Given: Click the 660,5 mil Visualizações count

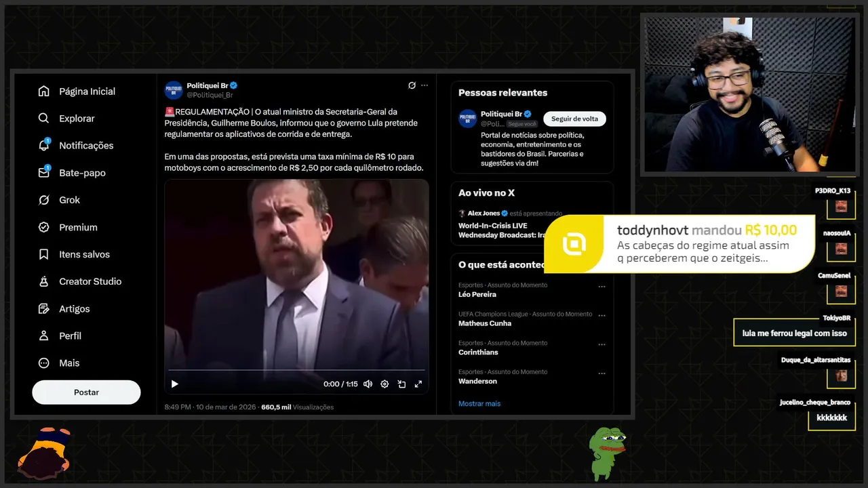Looking at the screenshot, I should click(297, 407).
